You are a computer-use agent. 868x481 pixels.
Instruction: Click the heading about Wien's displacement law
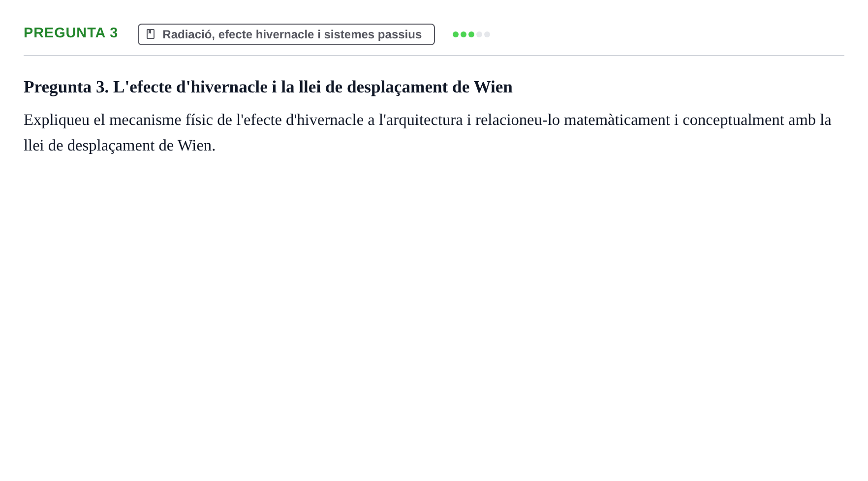click(268, 87)
